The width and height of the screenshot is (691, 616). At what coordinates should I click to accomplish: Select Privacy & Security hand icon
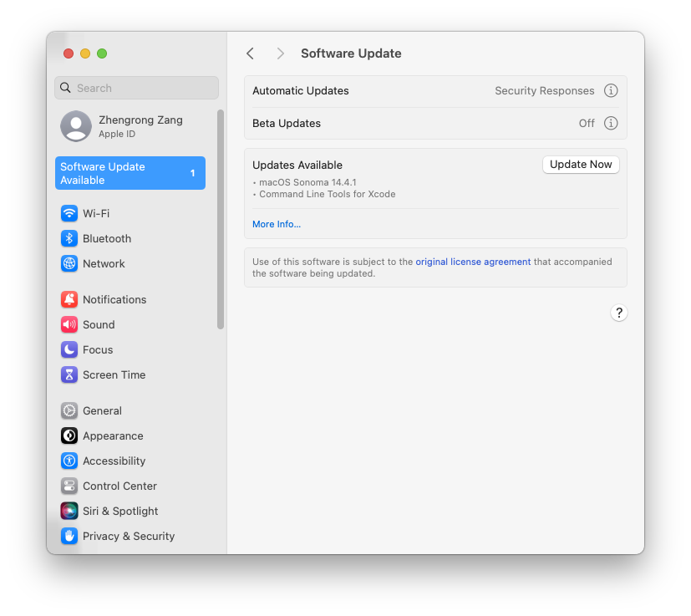(x=69, y=537)
